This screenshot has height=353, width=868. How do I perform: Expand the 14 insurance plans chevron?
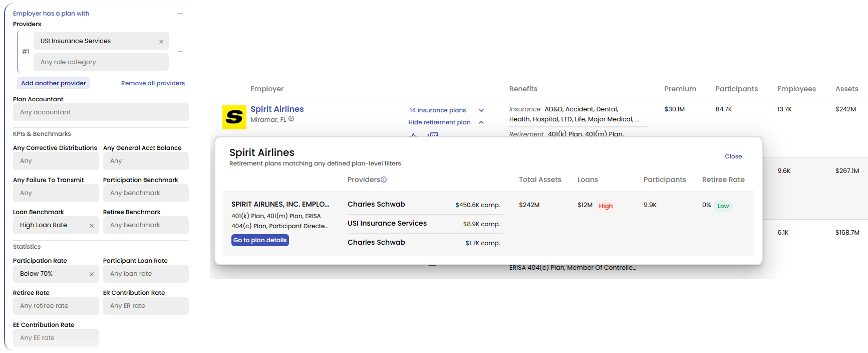point(481,110)
